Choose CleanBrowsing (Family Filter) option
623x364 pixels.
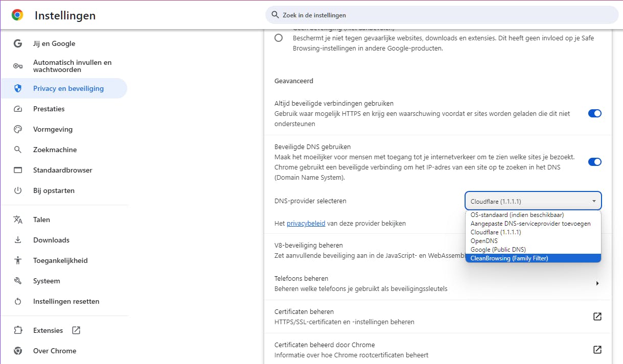(533, 258)
